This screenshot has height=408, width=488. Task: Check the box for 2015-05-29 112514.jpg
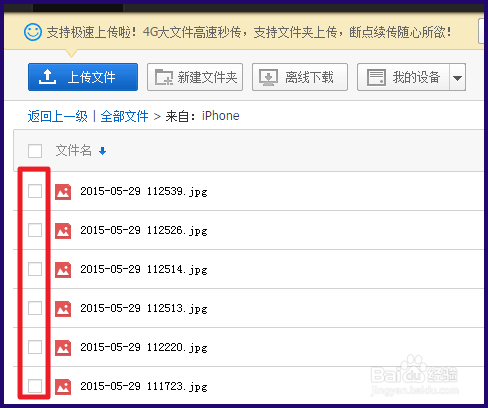(x=35, y=269)
